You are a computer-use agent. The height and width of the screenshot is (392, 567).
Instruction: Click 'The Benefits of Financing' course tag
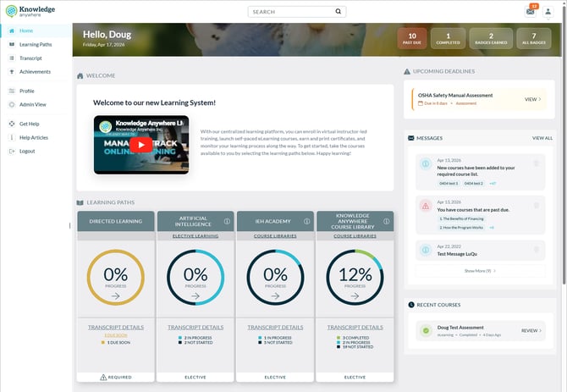tap(461, 218)
